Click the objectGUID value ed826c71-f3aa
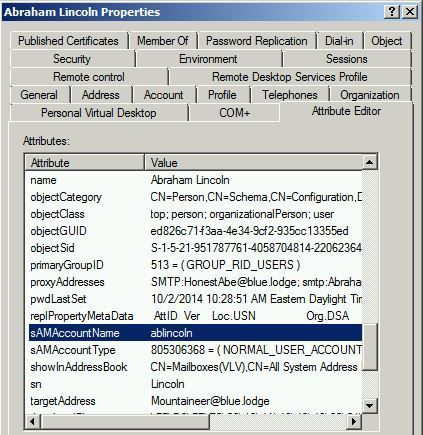The height and width of the screenshot is (435, 423). click(249, 231)
